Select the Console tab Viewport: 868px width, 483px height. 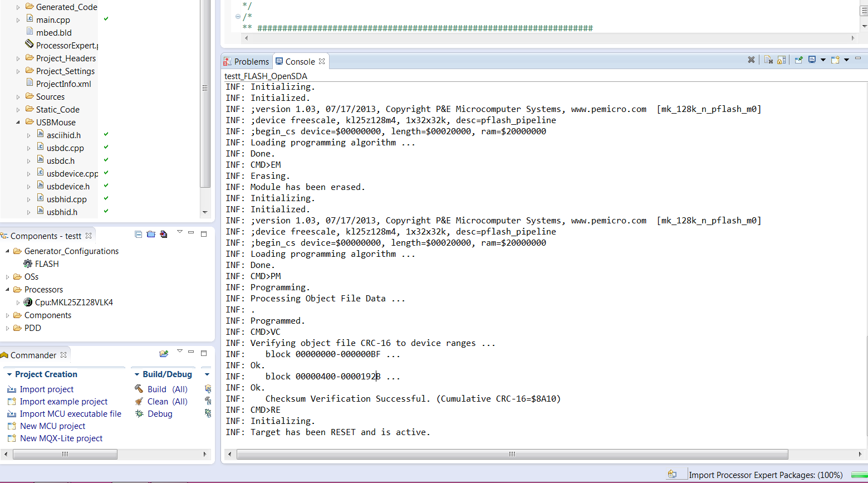pyautogui.click(x=300, y=61)
